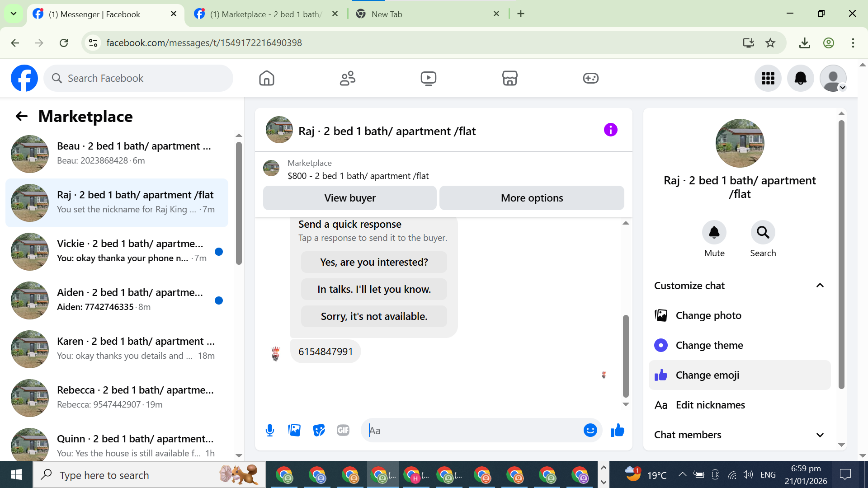Open the Facebook notifications bell
The height and width of the screenshot is (488, 868).
pos(800,78)
